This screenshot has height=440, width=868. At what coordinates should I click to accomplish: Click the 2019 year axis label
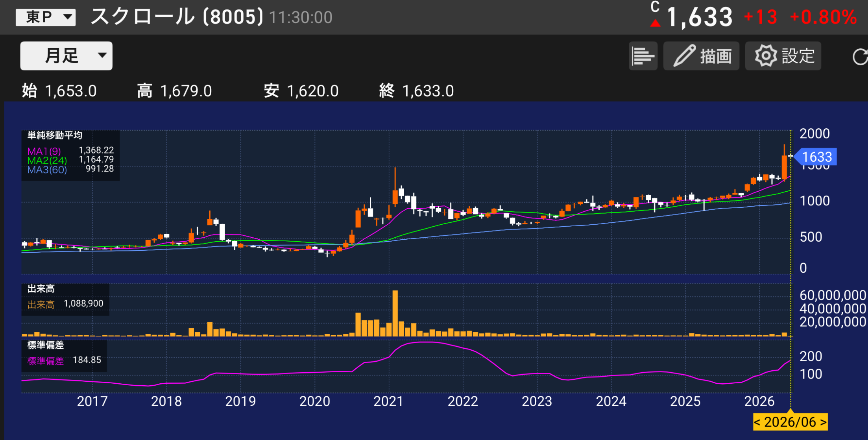pyautogui.click(x=240, y=401)
